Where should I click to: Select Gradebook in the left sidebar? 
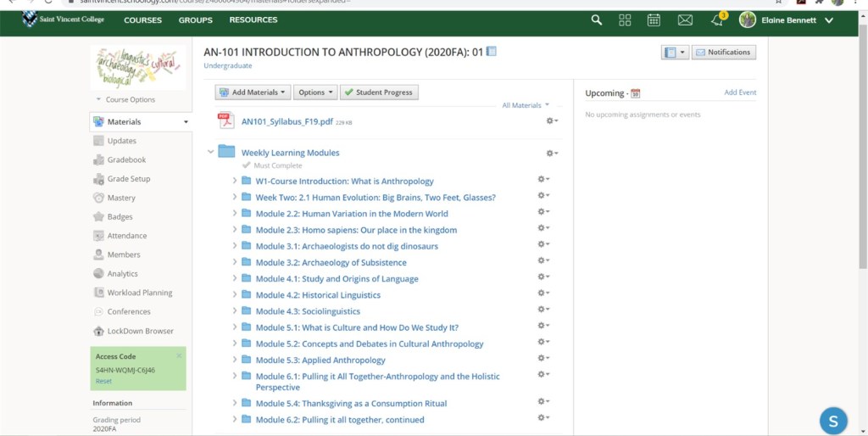[126, 159]
